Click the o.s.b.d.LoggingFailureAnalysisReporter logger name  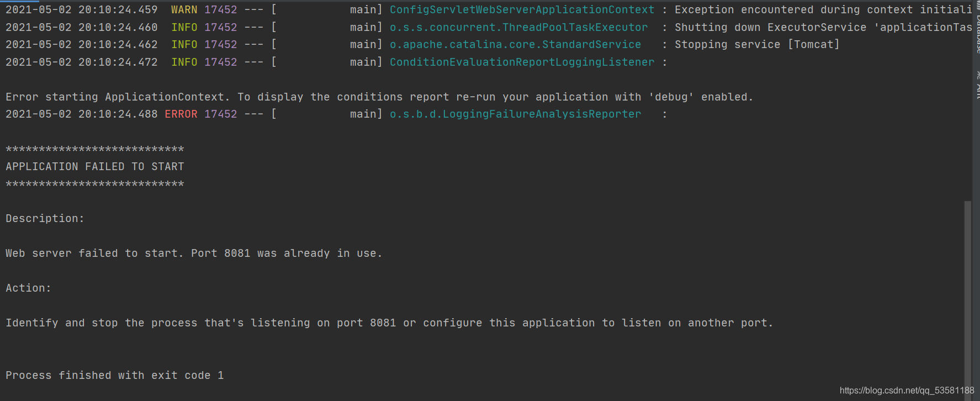tap(515, 114)
